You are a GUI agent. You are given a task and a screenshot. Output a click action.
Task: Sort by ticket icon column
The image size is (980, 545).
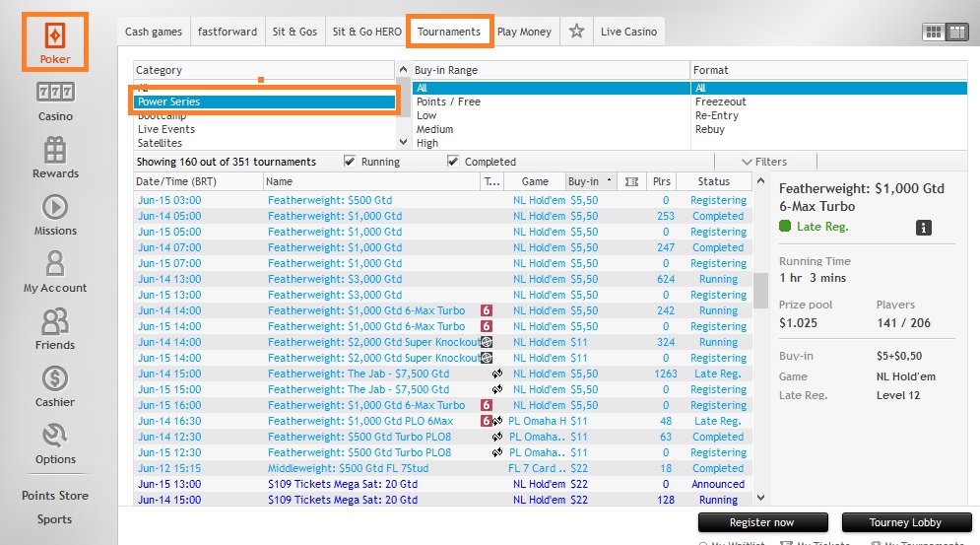pyautogui.click(x=631, y=181)
